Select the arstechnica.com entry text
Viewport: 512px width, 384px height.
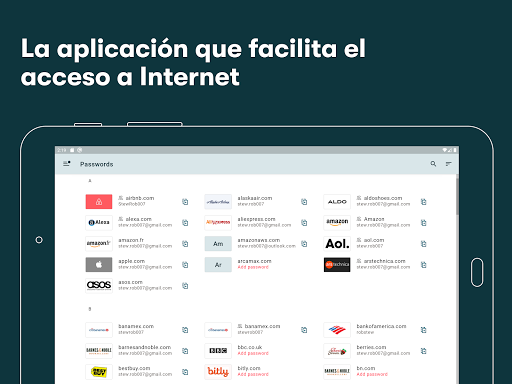tap(383, 264)
